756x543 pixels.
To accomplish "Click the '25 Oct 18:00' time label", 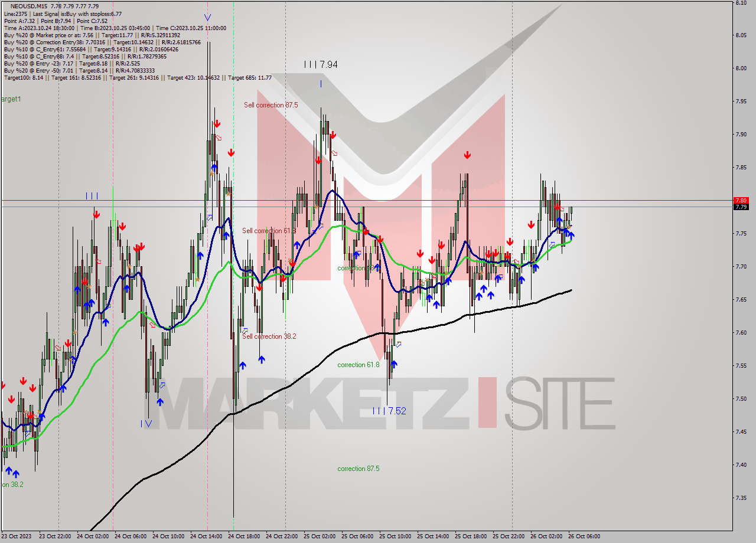I will pos(471,537).
